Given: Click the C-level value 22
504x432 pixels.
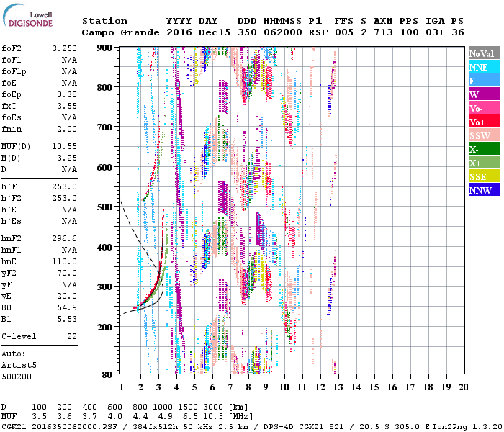Looking at the screenshot, I should [x=72, y=336].
